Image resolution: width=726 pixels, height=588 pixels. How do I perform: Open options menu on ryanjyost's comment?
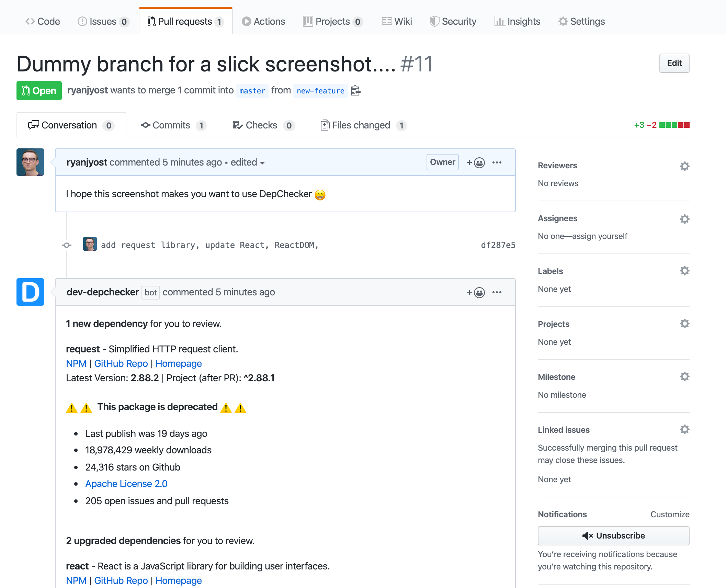tap(497, 162)
